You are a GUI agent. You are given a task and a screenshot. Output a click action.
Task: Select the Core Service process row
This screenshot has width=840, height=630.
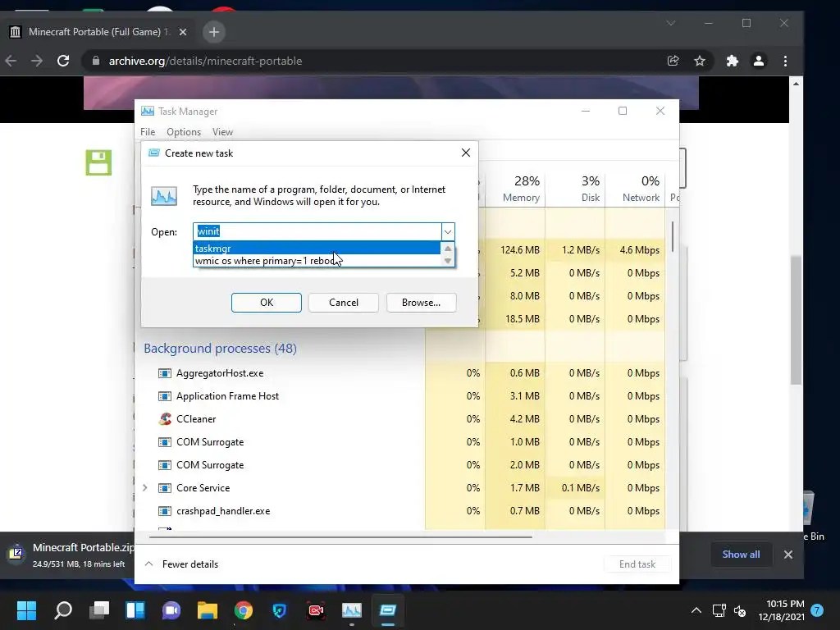click(x=400, y=488)
